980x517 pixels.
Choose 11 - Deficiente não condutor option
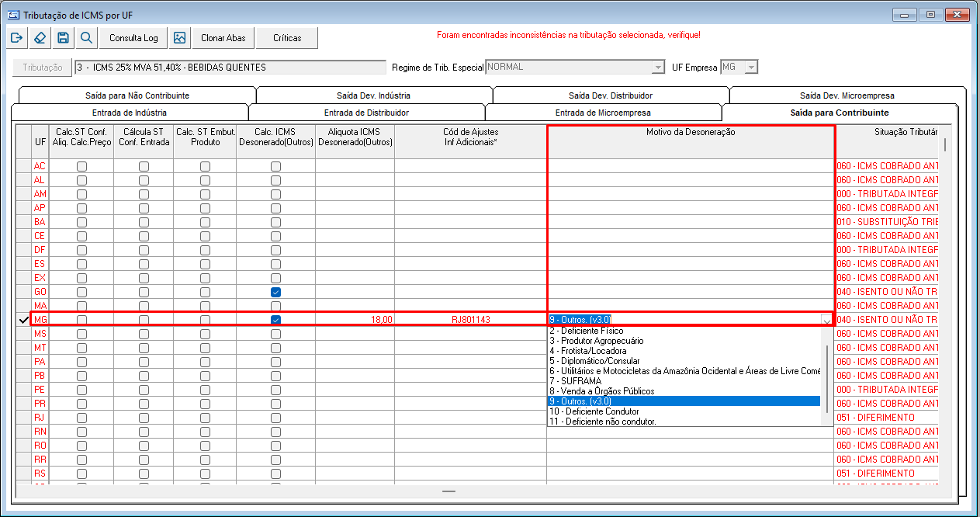[x=684, y=422]
